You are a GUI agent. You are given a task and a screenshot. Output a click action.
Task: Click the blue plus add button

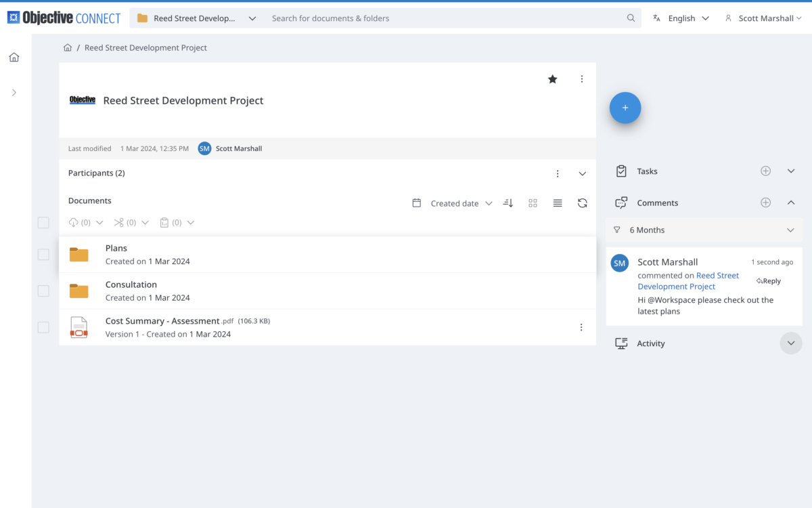click(625, 108)
